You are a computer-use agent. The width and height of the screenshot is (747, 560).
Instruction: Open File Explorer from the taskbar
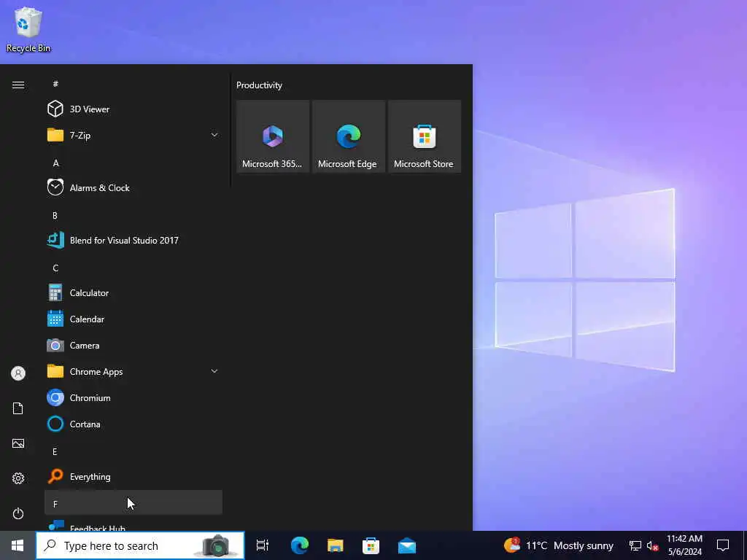(x=336, y=545)
